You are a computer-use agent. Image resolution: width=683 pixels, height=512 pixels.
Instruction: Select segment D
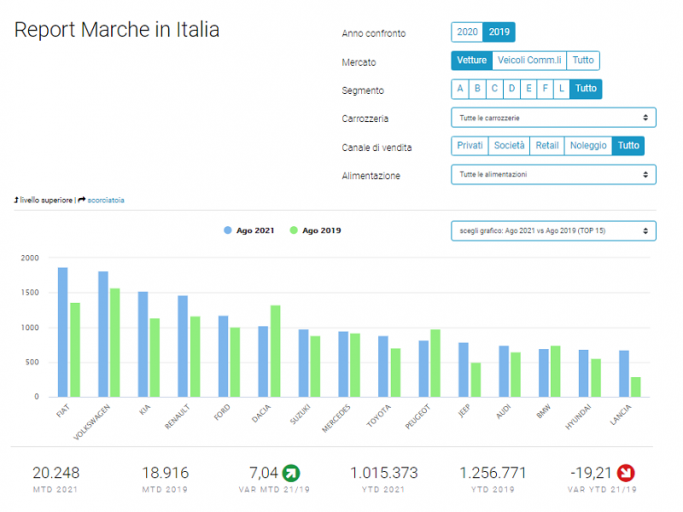click(512, 89)
